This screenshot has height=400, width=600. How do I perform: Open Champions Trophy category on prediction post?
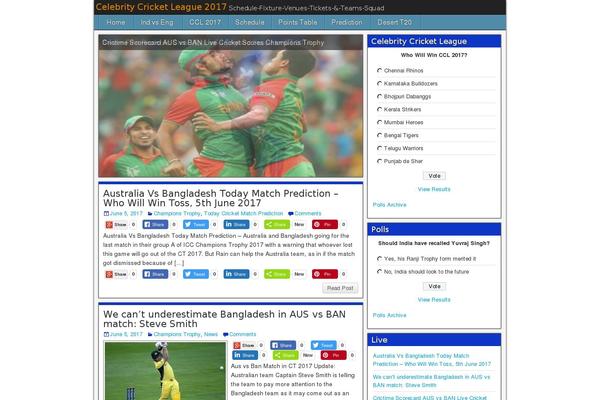pyautogui.click(x=177, y=214)
